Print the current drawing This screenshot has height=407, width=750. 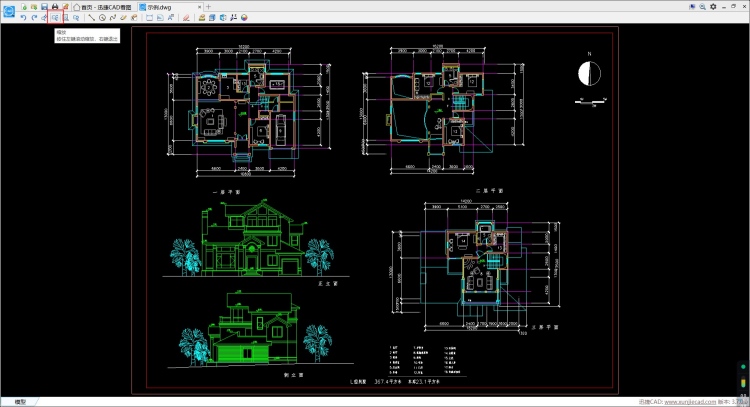click(x=55, y=7)
